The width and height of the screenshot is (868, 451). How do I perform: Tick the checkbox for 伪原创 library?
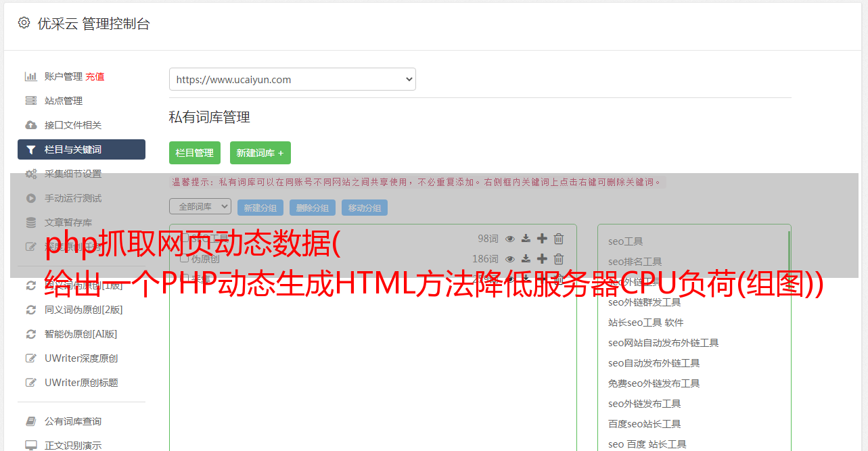pyautogui.click(x=184, y=258)
